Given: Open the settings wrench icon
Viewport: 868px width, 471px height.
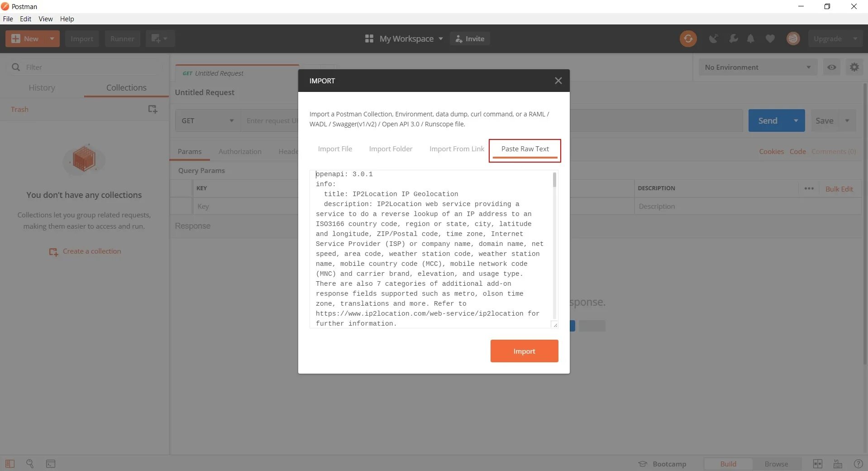Looking at the screenshot, I should pyautogui.click(x=733, y=38).
